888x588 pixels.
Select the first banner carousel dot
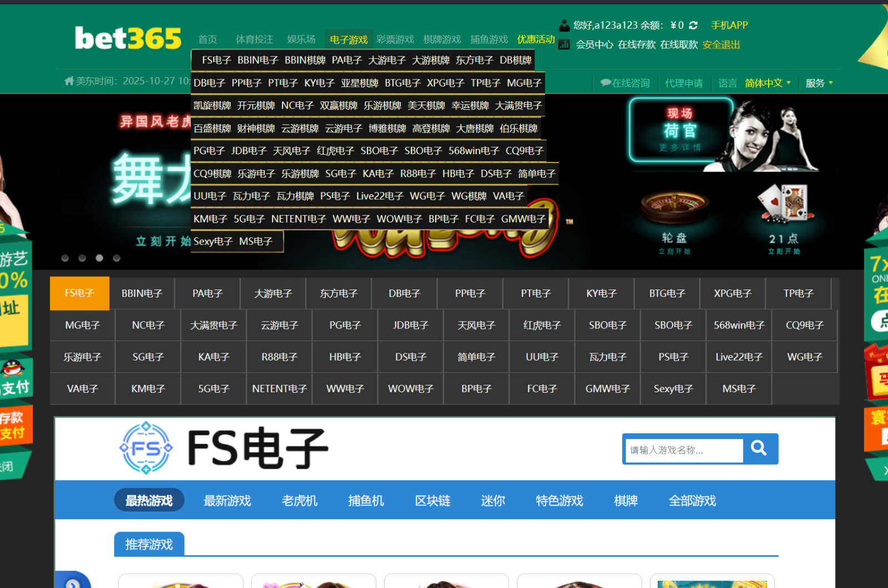65,258
